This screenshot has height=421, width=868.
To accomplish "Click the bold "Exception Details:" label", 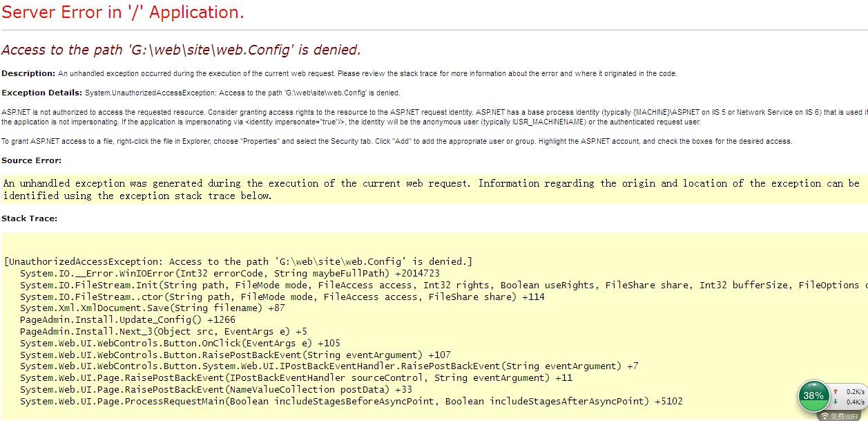I will tap(41, 93).
